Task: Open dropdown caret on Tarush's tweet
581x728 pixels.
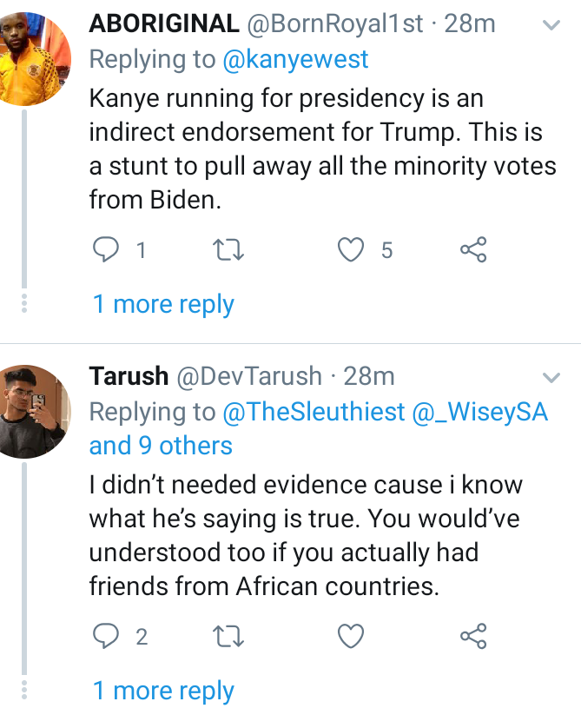Action: point(551,377)
